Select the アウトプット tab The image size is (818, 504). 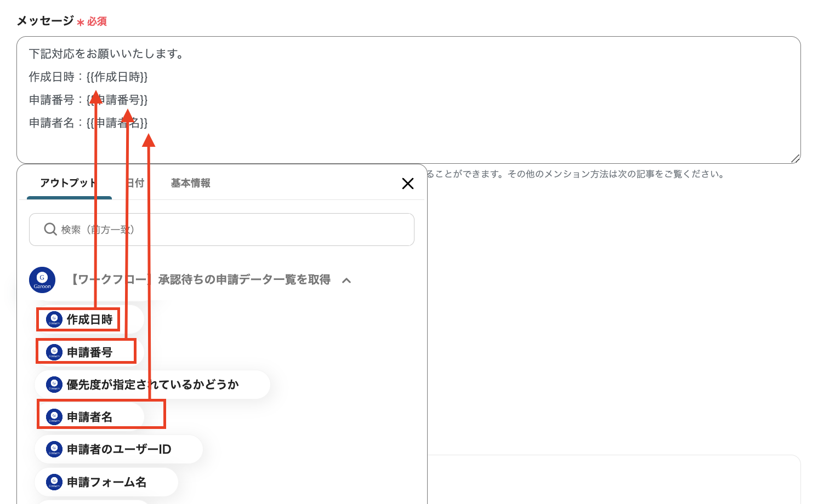[x=68, y=183]
